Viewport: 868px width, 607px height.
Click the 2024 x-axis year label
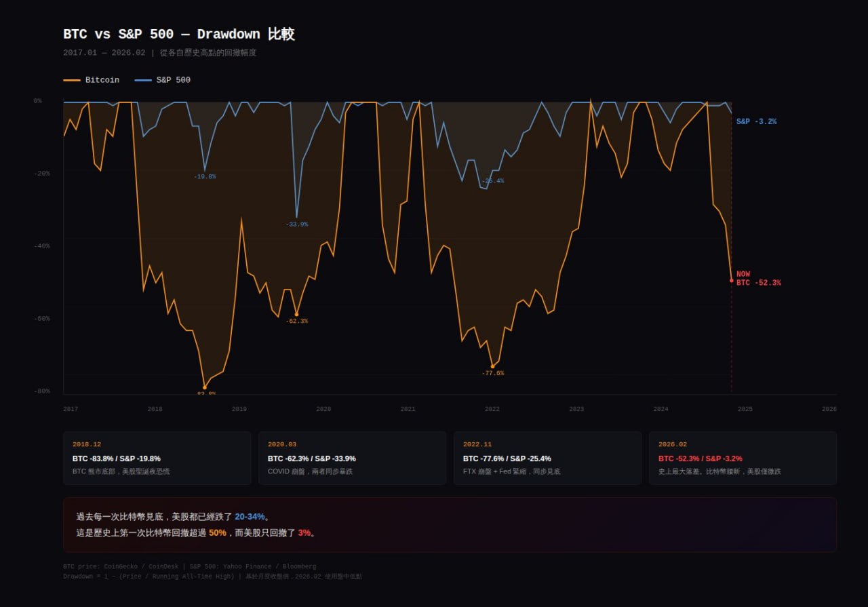660,409
